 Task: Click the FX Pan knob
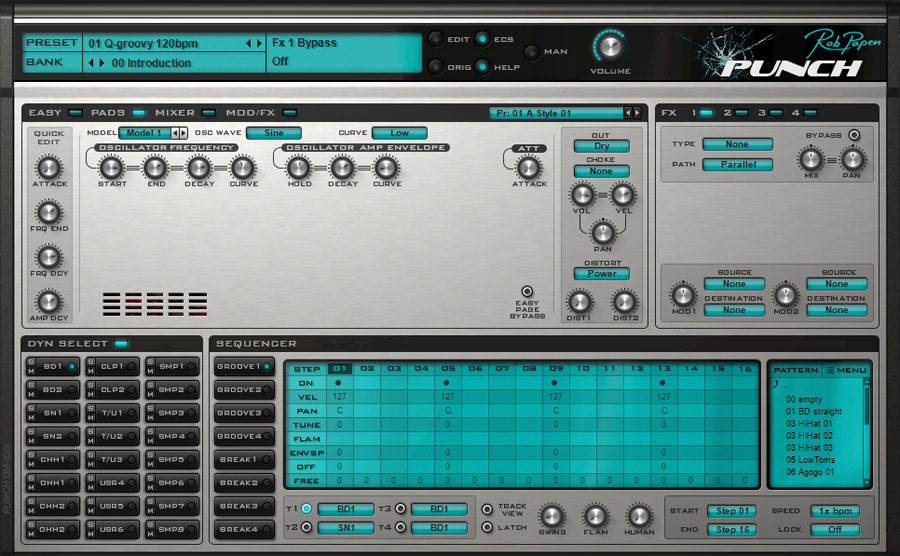(852, 159)
